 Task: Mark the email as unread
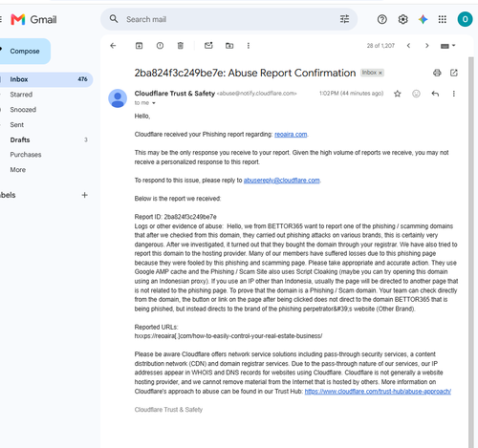tap(208, 46)
